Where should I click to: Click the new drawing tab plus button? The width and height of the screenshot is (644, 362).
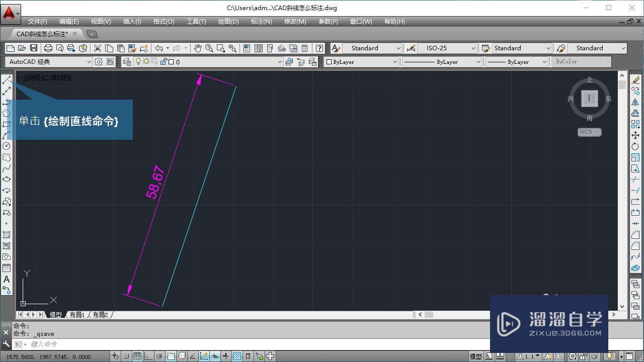click(92, 34)
